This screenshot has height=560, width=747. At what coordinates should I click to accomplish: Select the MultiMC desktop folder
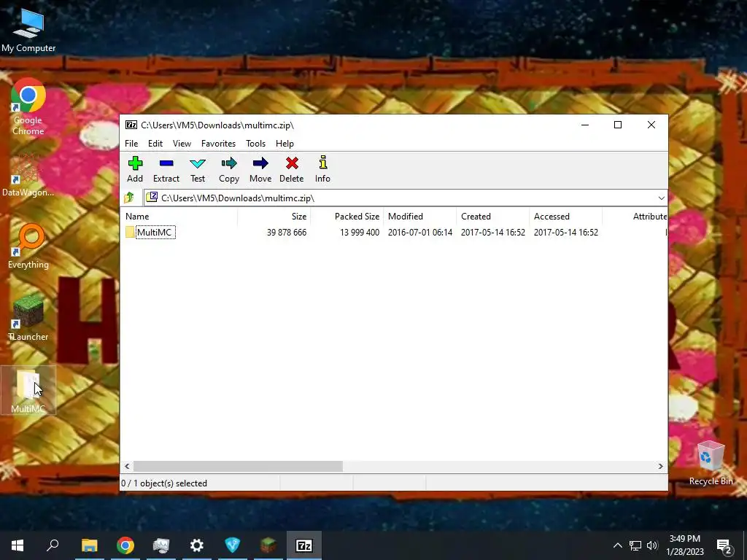tap(28, 391)
